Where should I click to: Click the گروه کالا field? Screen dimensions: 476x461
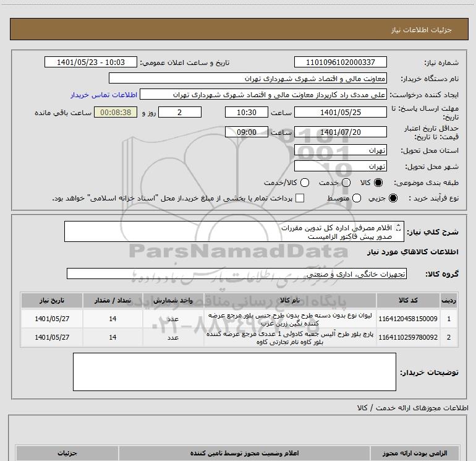click(x=237, y=274)
